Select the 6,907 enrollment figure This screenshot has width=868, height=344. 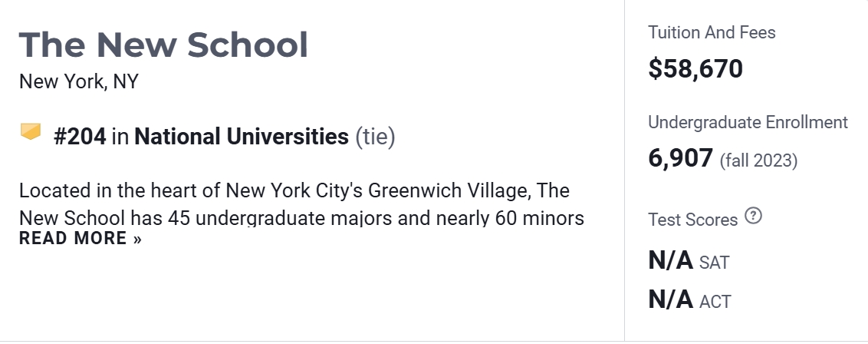coord(680,159)
